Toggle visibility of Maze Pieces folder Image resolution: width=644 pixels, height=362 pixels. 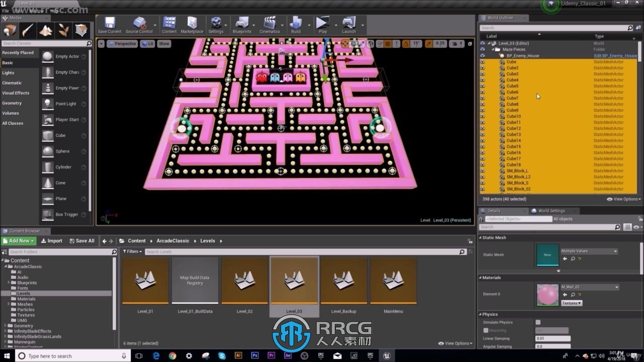[x=482, y=49]
